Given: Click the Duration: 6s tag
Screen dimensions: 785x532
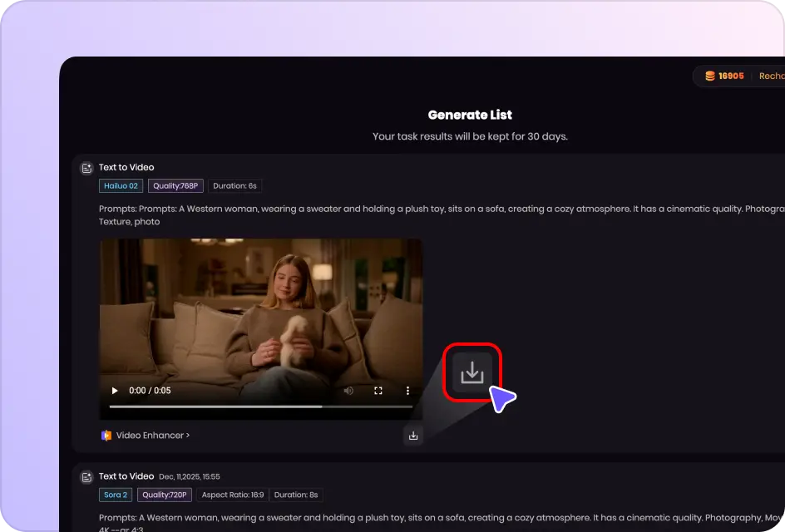Looking at the screenshot, I should point(235,186).
